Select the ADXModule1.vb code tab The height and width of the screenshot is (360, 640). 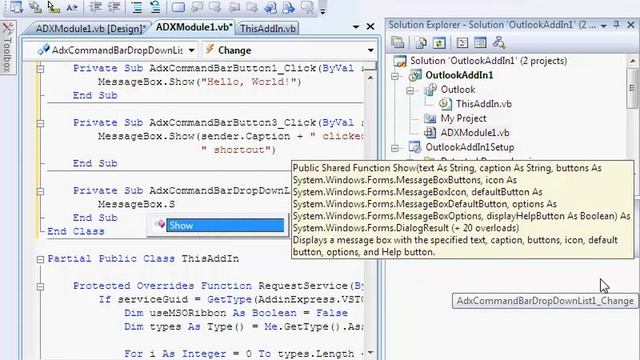[x=193, y=27]
